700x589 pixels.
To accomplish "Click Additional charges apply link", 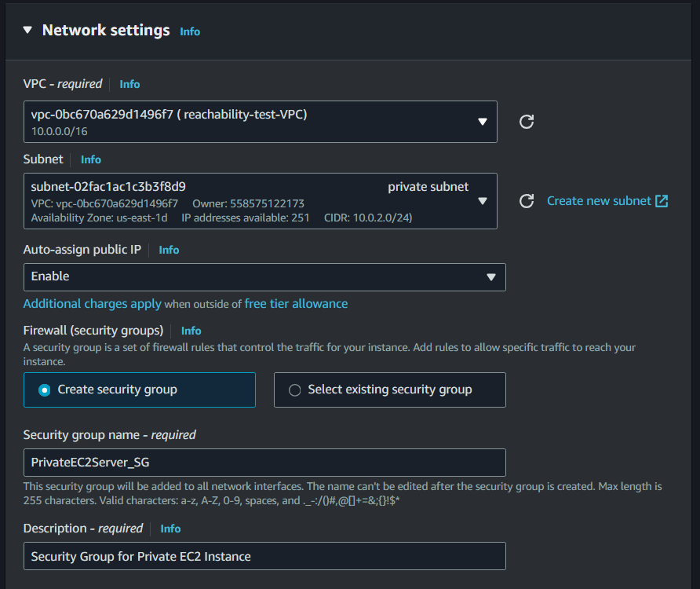I will [93, 304].
